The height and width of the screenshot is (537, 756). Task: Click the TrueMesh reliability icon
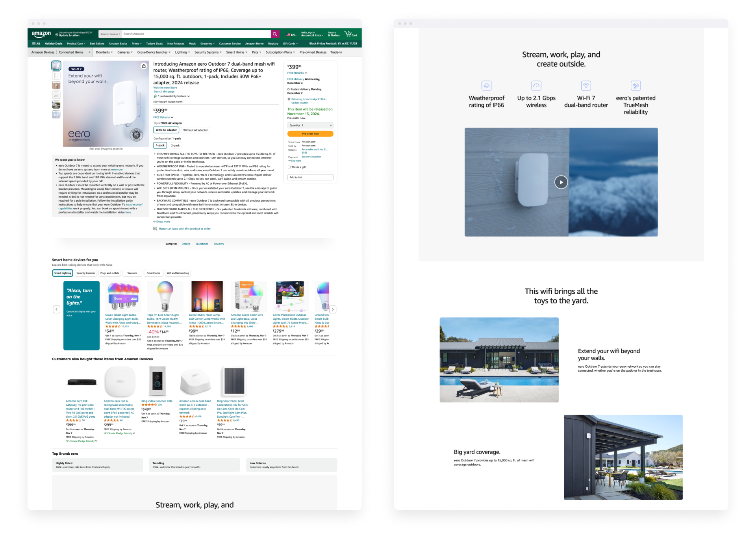636,85
